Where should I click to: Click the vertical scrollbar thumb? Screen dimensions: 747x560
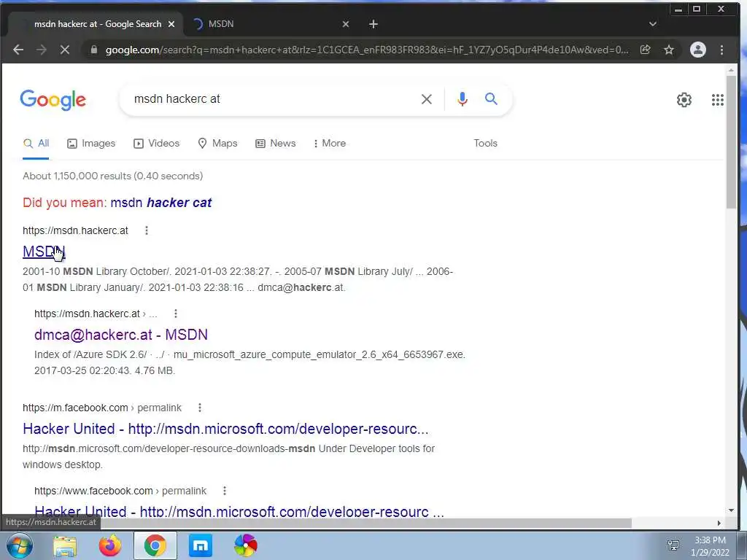pyautogui.click(x=731, y=141)
